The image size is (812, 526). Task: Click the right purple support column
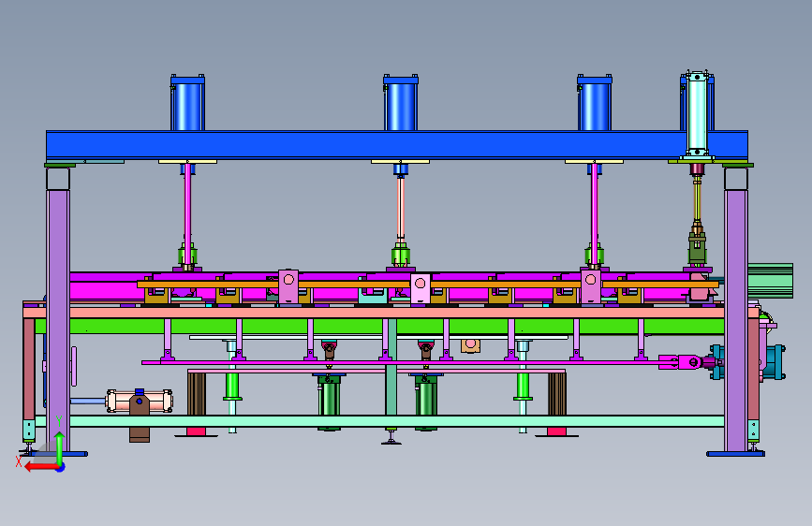click(x=736, y=320)
